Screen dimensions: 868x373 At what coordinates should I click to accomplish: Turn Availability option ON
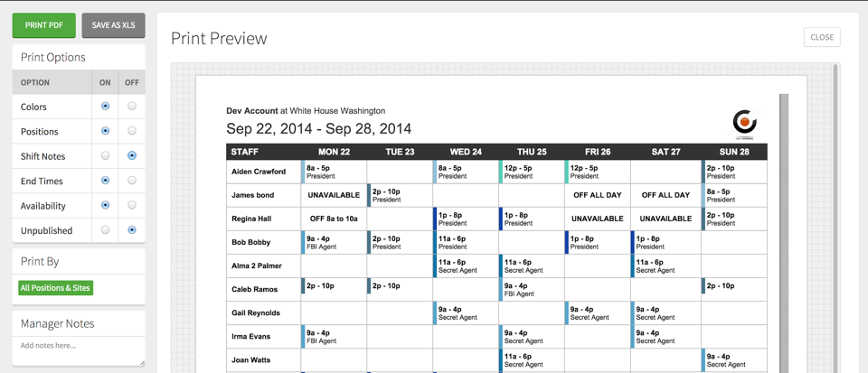click(105, 205)
